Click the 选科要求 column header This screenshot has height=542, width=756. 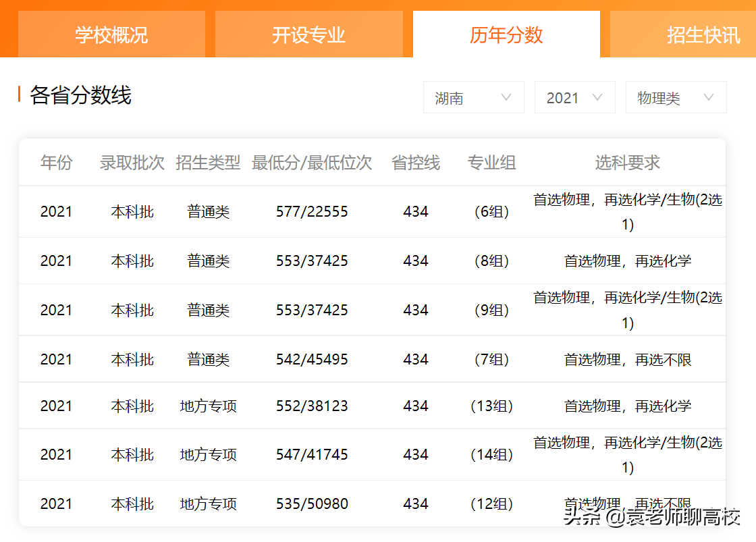coord(626,162)
